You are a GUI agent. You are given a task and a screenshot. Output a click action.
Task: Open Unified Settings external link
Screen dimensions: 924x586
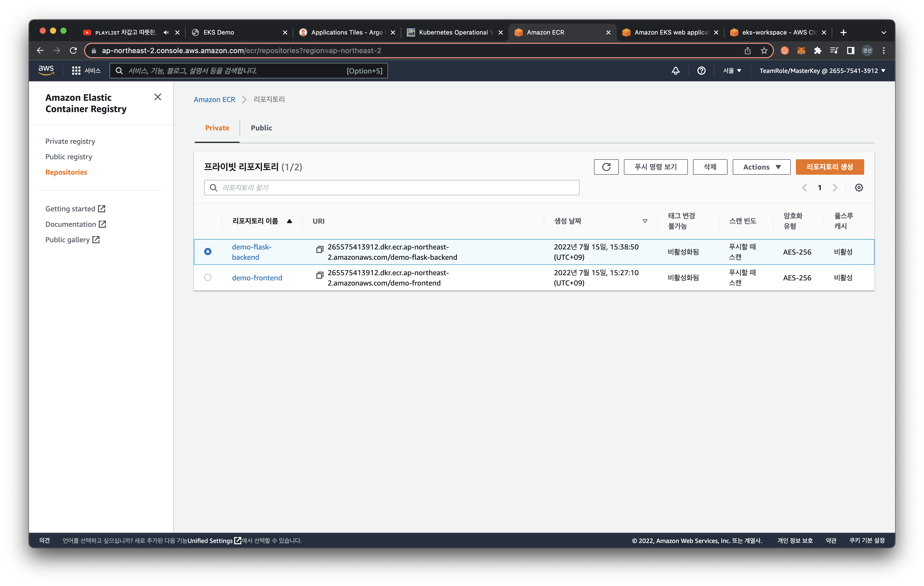(x=214, y=540)
